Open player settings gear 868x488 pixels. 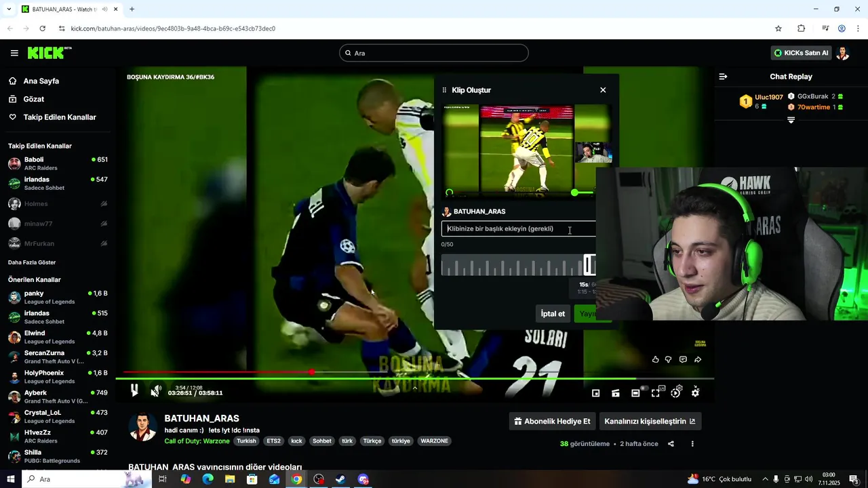(x=696, y=392)
